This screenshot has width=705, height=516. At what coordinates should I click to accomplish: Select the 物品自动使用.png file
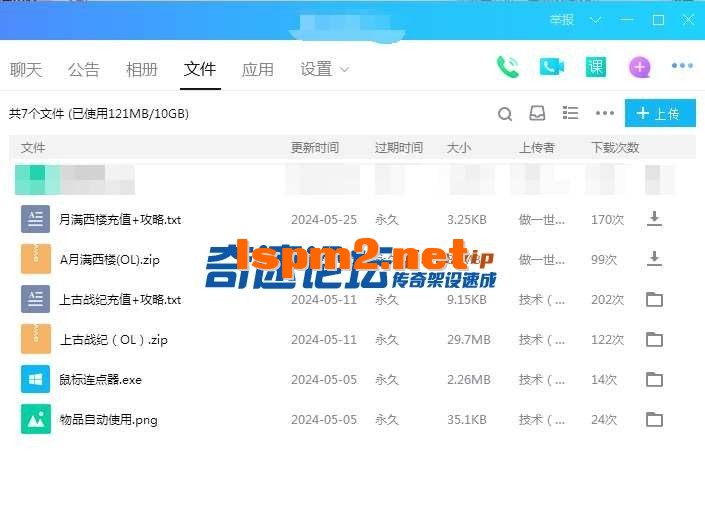[108, 420]
